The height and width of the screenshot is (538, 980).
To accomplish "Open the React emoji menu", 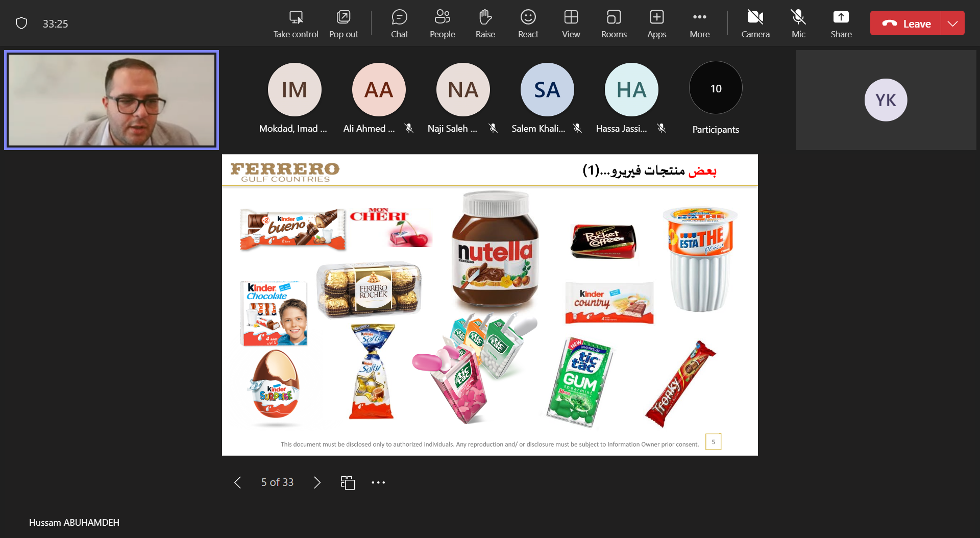I will pos(528,23).
